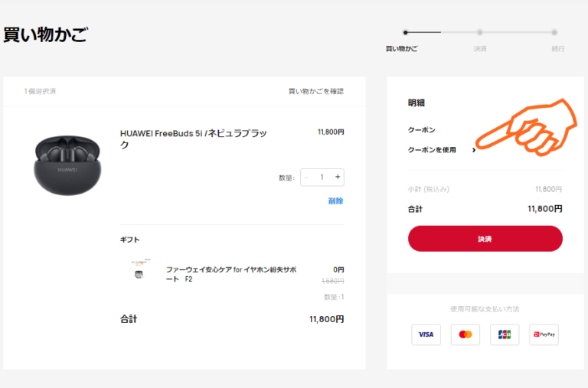Click the minus icon to decrease quantity
The width and height of the screenshot is (588, 388).
(306, 177)
